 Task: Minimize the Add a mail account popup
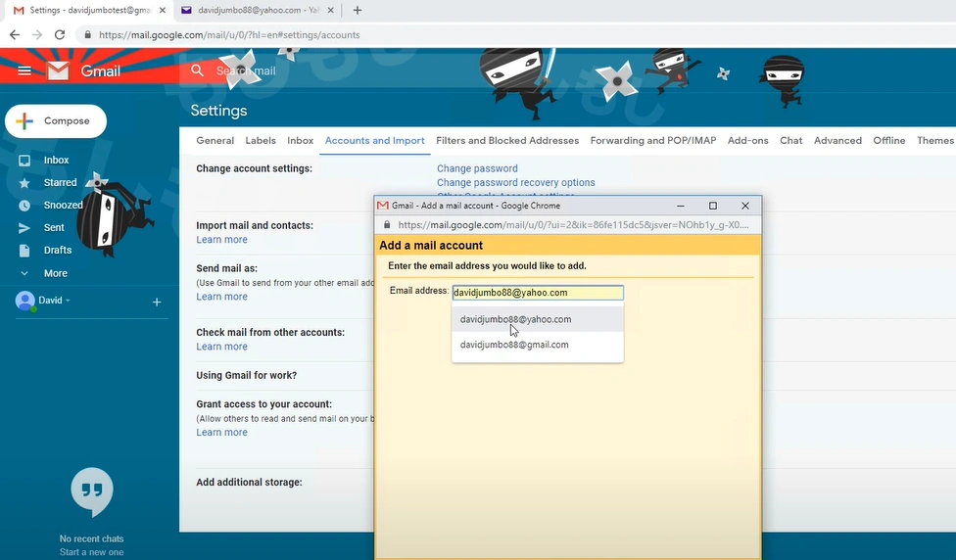(x=681, y=206)
